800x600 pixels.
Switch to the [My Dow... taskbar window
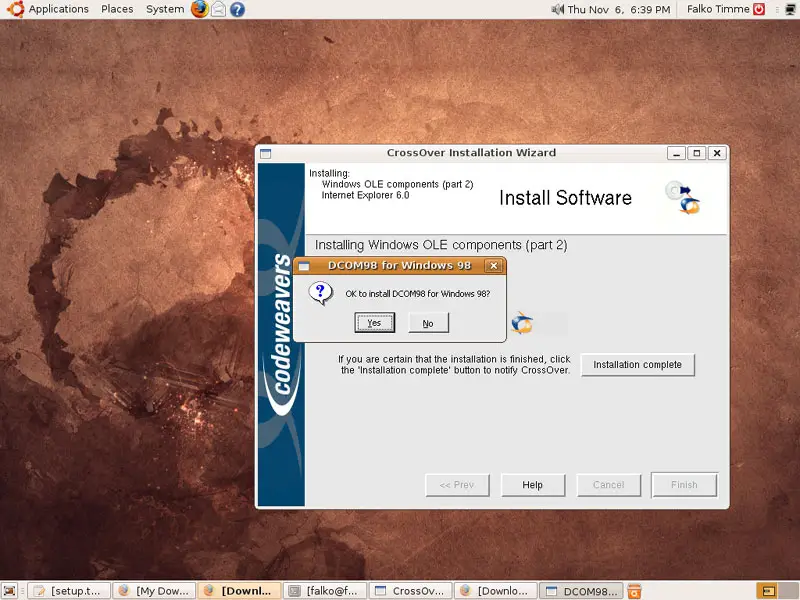154,591
